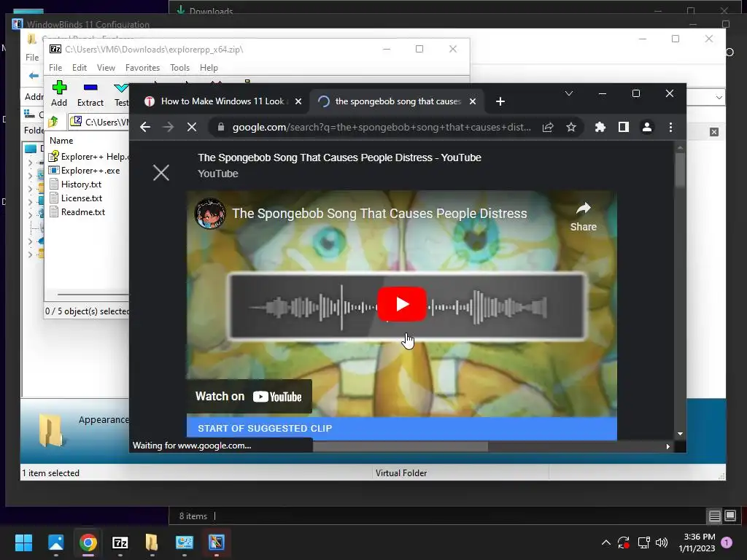Viewport: 747px width, 560px height.
Task: Open Windows Start menu
Action: coord(23,542)
